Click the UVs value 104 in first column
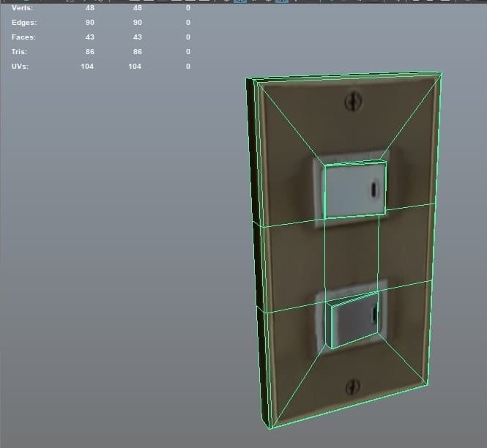Image resolution: width=487 pixels, height=448 pixels. point(87,66)
